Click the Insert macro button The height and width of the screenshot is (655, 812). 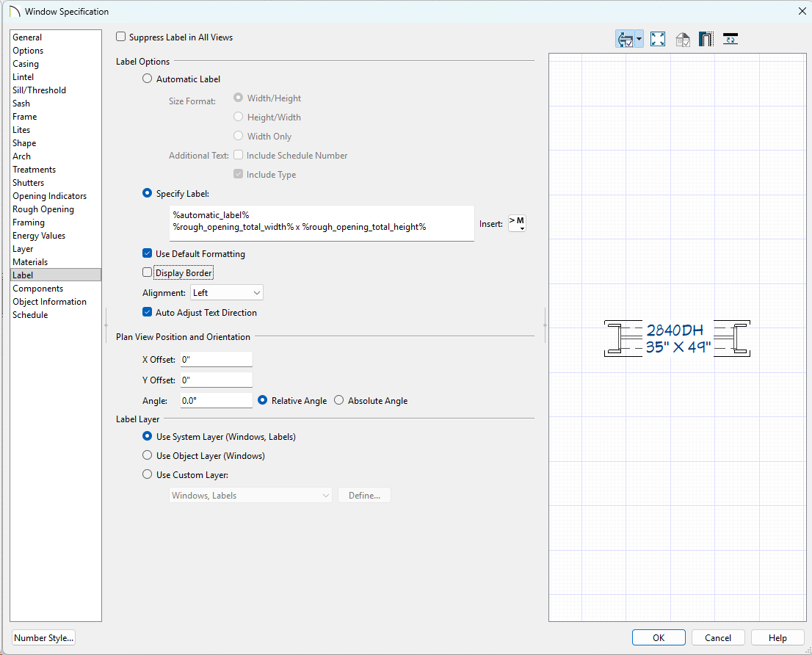[517, 224]
